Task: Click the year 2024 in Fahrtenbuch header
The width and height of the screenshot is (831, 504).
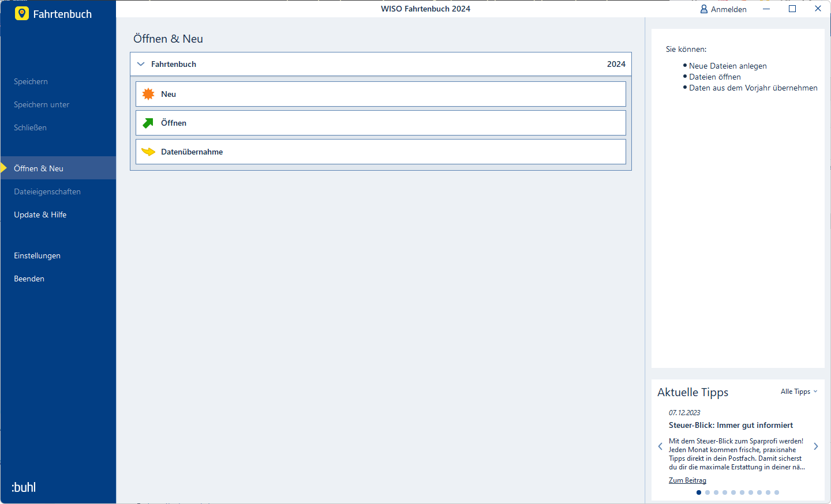Action: tap(616, 64)
